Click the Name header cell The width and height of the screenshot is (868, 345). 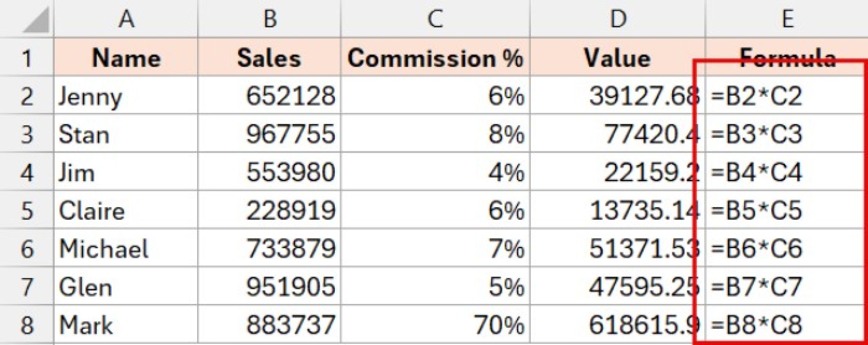coord(125,58)
